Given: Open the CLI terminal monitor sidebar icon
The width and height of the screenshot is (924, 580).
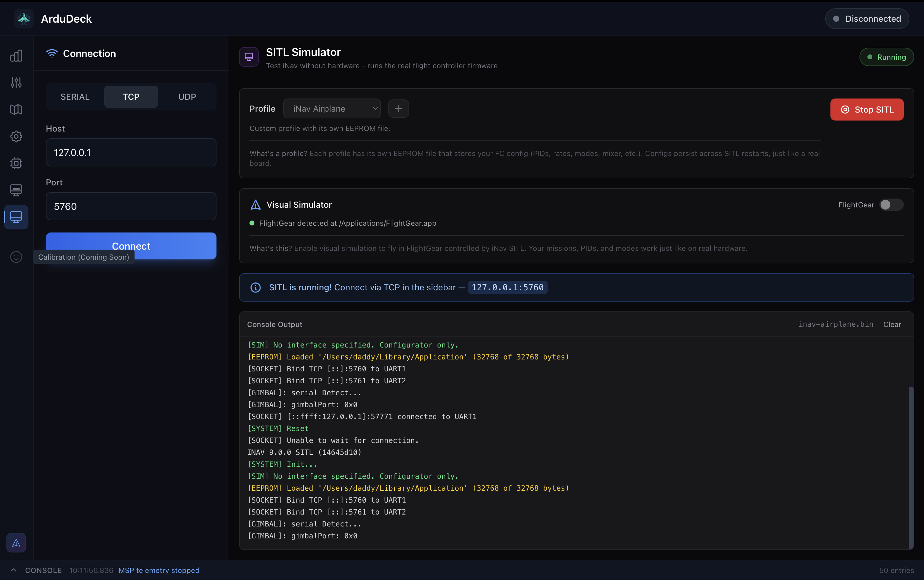Looking at the screenshot, I should pyautogui.click(x=16, y=190).
